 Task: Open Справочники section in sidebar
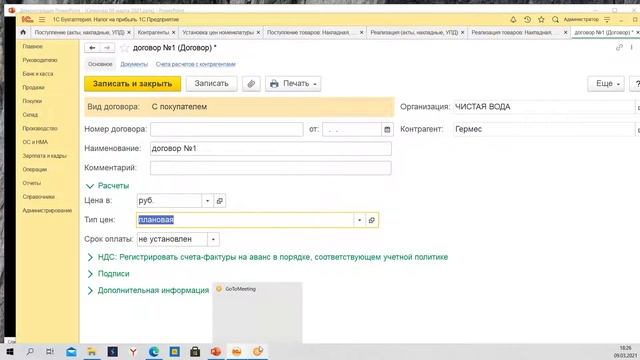pyautogui.click(x=38, y=197)
